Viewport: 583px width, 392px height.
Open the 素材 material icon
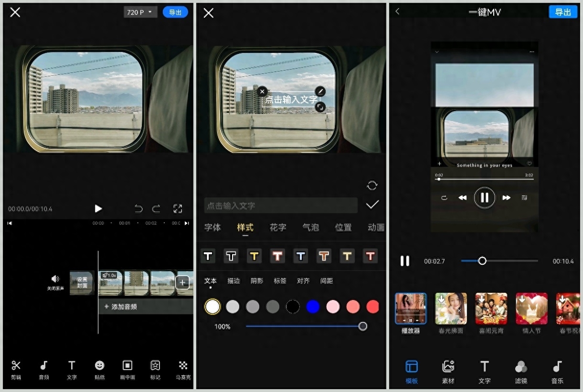pos(448,371)
